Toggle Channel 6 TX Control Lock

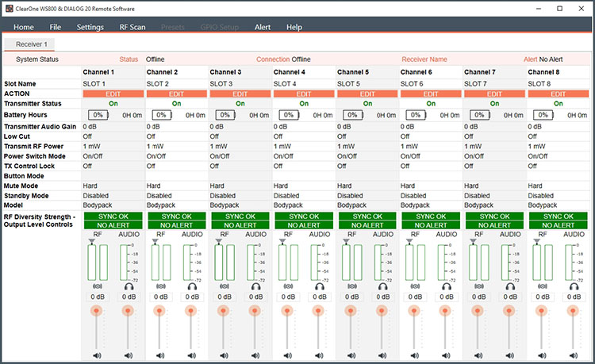pos(405,166)
